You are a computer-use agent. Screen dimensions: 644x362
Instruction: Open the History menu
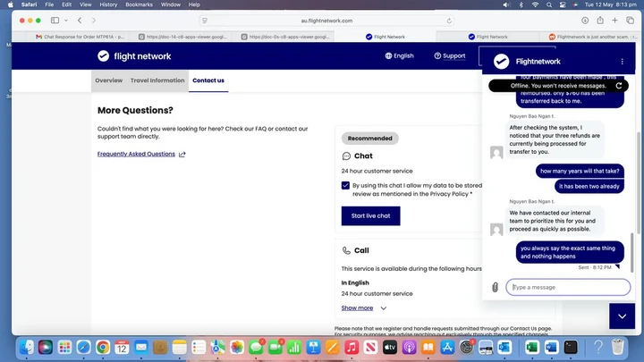pyautogui.click(x=108, y=4)
